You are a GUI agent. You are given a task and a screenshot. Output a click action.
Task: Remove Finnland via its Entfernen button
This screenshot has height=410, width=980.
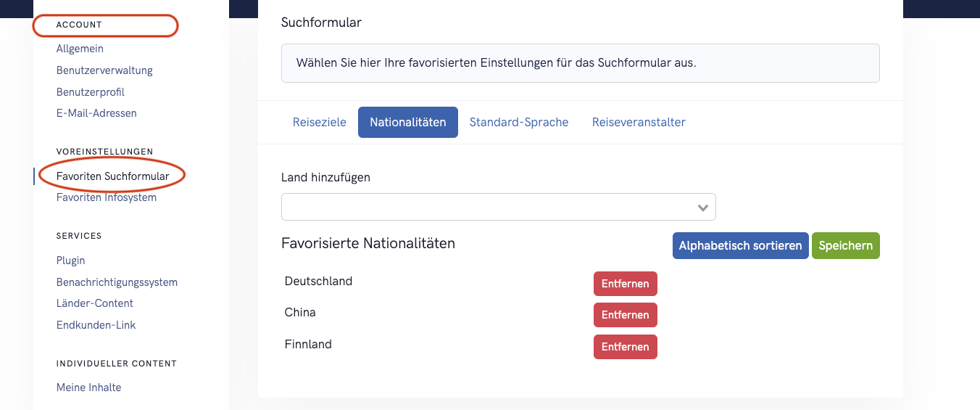[626, 347]
